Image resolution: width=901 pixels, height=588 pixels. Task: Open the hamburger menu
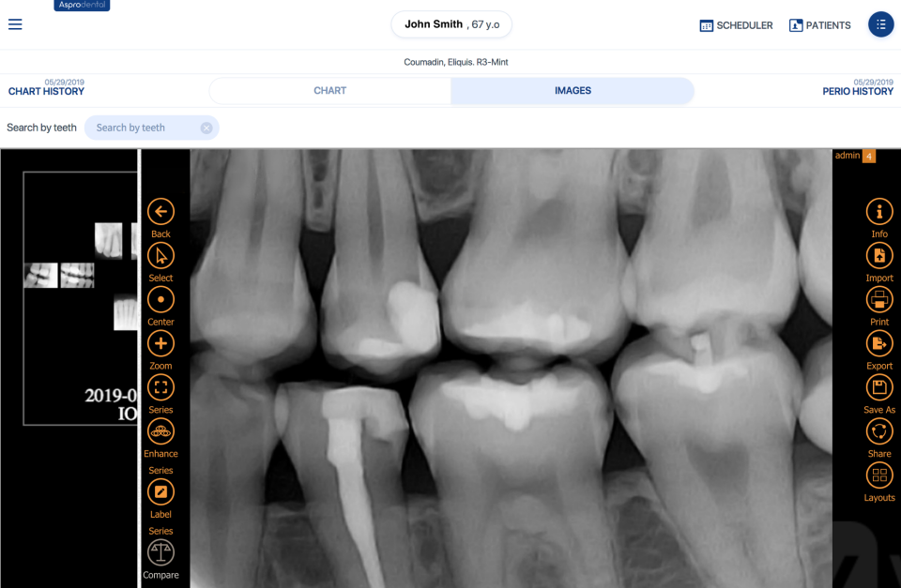pyautogui.click(x=15, y=24)
